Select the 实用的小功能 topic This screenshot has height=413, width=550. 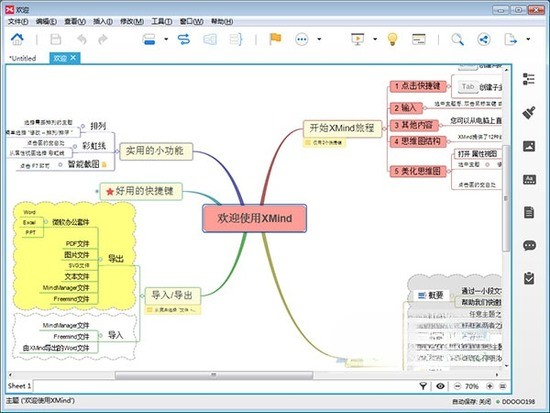[156, 151]
